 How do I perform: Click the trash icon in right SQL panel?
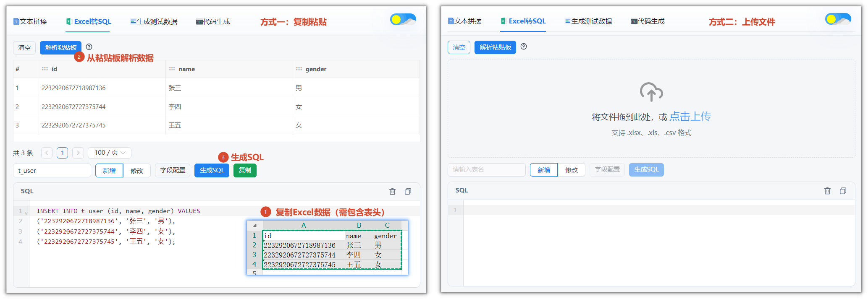coord(827,191)
